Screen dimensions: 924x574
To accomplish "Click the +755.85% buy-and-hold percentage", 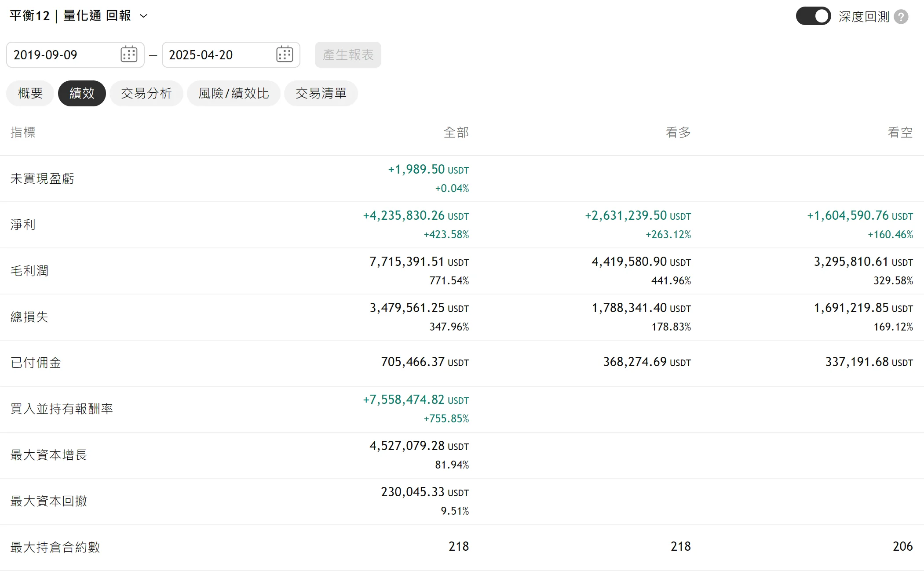I will tap(446, 419).
